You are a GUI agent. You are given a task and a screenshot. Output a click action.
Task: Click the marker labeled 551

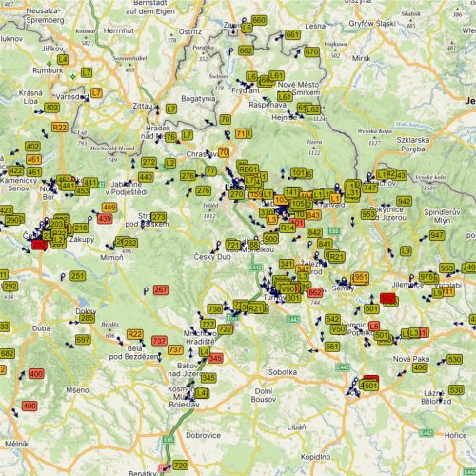coord(332,347)
